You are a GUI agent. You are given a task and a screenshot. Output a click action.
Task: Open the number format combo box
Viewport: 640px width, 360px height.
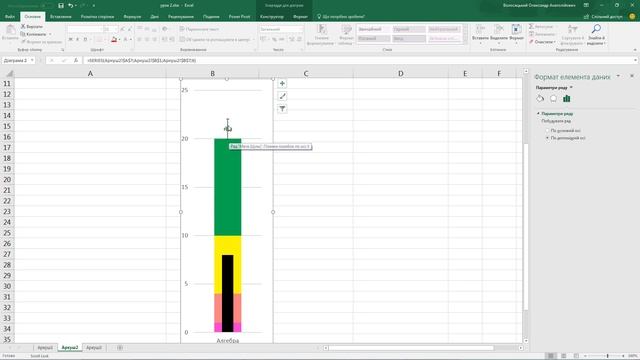281,29
